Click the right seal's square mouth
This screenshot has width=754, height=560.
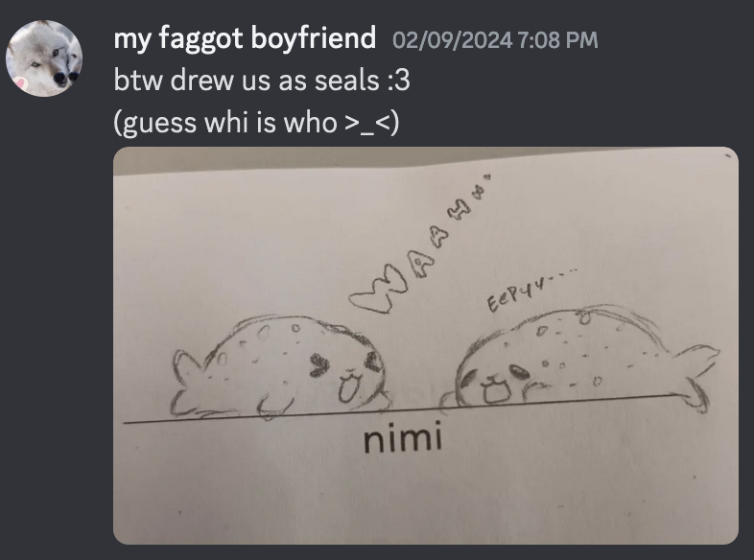click(495, 392)
